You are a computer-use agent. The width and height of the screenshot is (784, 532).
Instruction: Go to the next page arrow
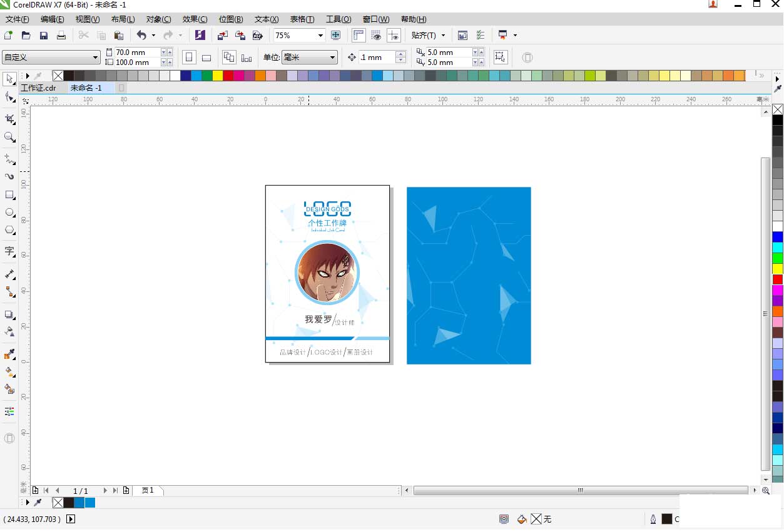coord(106,491)
